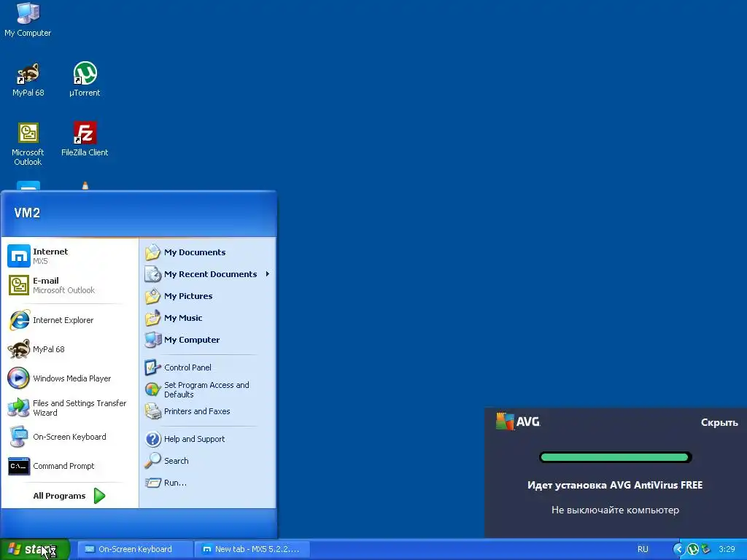Click the Start button
The width and height of the screenshot is (747, 560).
pos(35,550)
